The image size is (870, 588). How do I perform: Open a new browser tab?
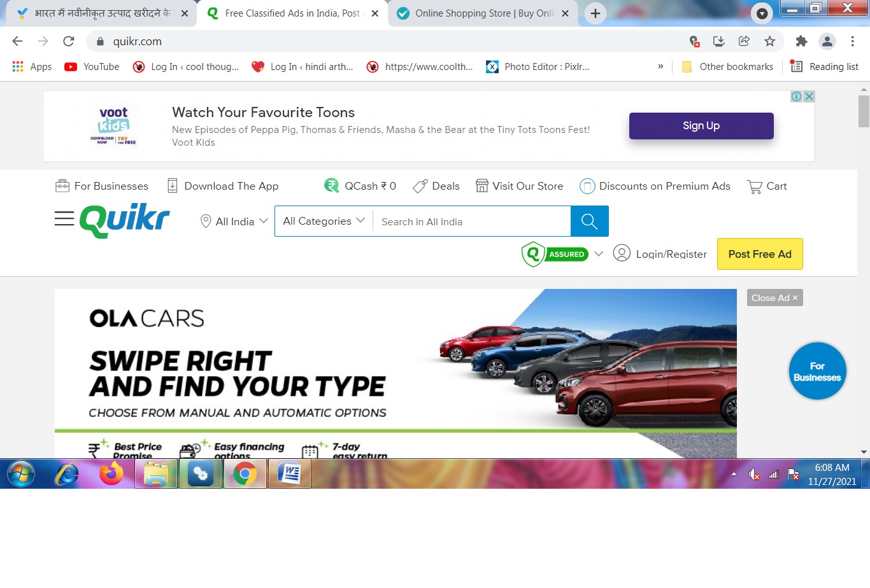coord(595,13)
